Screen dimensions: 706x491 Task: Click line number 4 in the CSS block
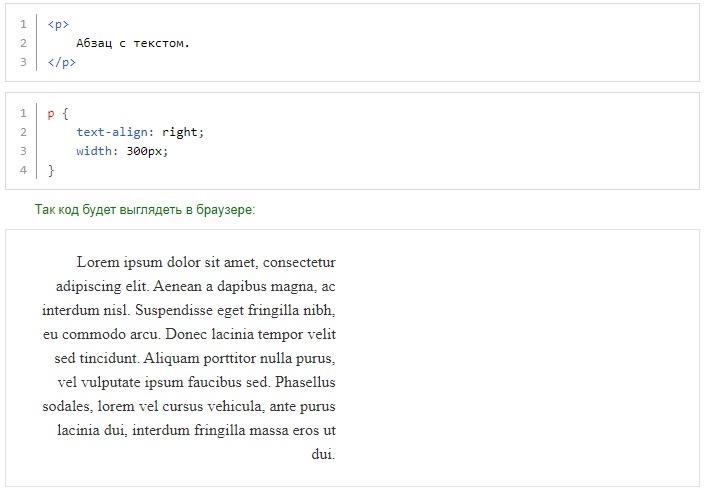[x=23, y=170]
